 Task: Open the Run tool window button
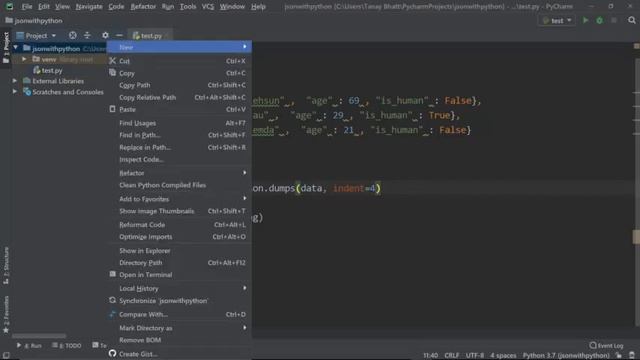[29, 345]
